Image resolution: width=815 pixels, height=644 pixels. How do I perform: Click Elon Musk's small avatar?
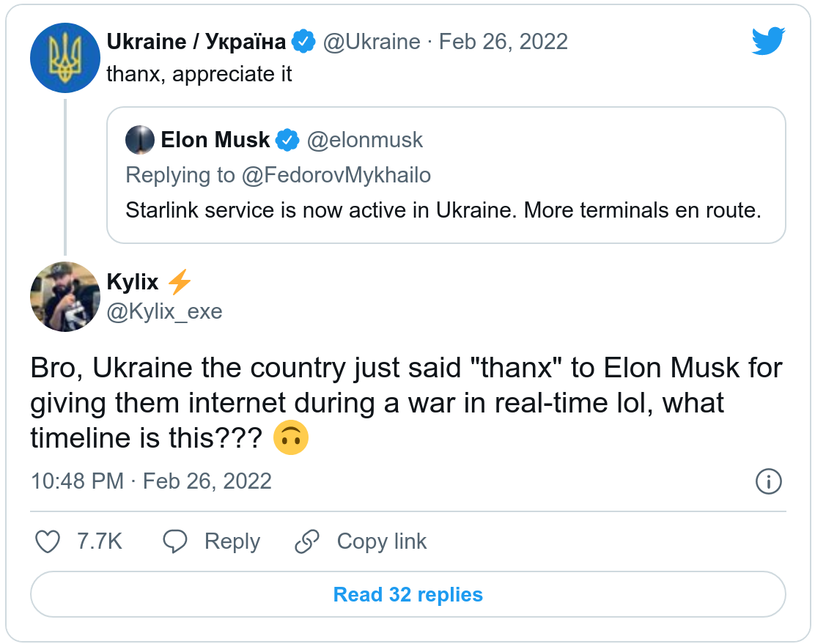point(140,140)
